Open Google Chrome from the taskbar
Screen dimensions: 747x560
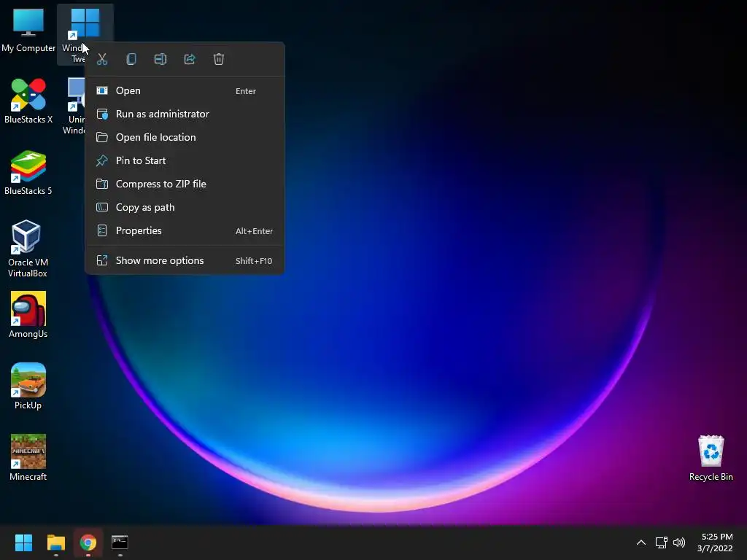[88, 542]
